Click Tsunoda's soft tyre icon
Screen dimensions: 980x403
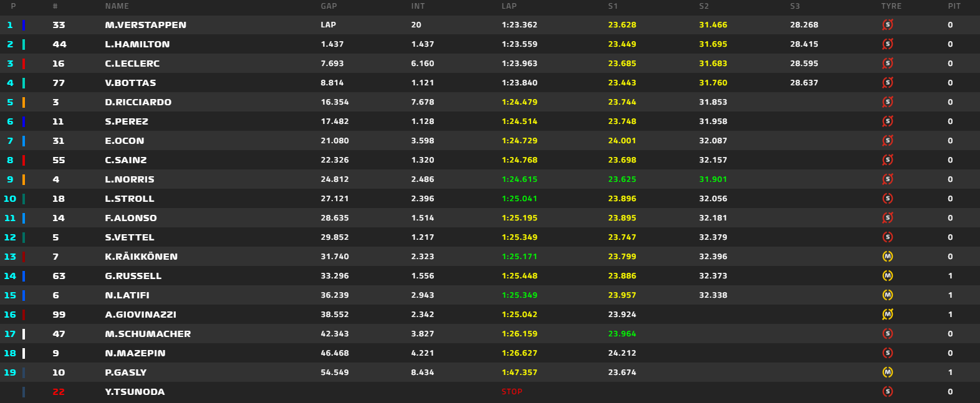point(888,392)
